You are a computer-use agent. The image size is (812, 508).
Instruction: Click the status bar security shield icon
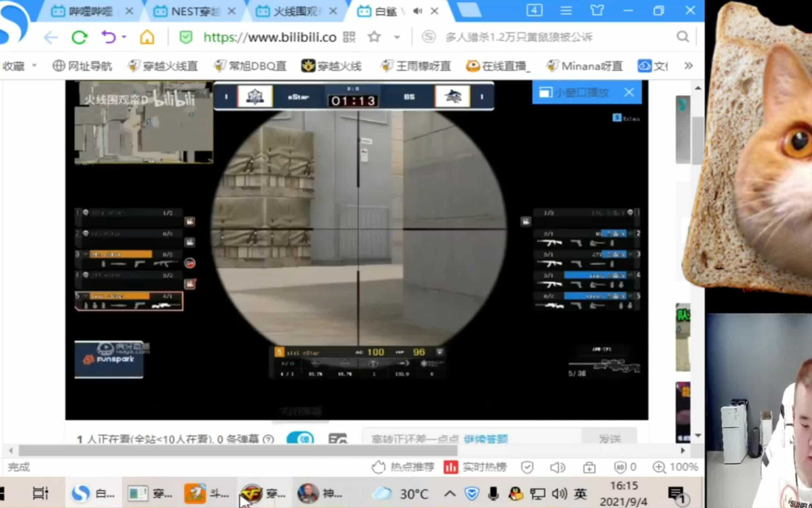tap(527, 467)
